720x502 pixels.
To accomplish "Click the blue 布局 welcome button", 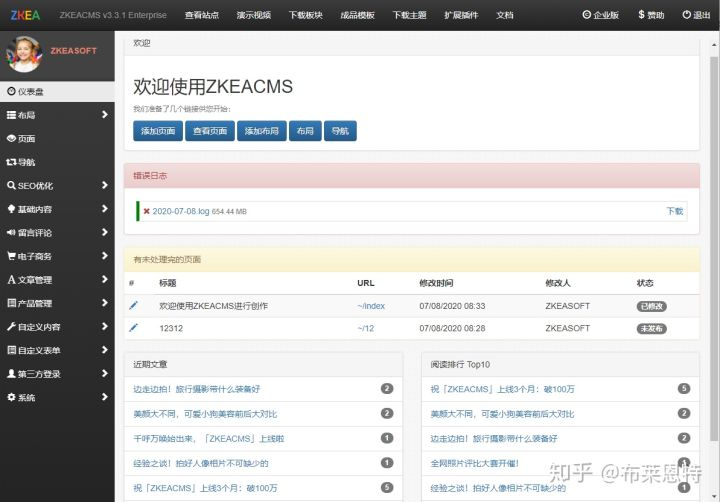I will click(305, 131).
